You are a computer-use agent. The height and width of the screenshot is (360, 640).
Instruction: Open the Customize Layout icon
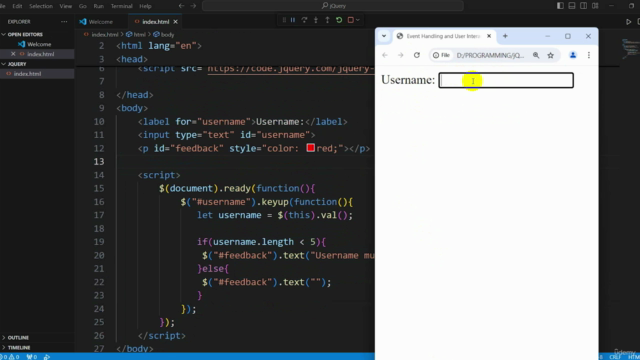[596, 6]
